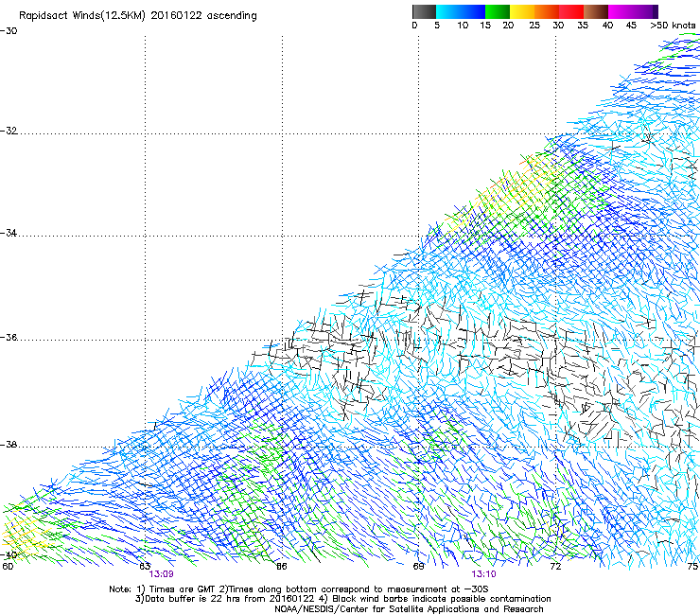700x615 pixels.
Task: Click the latitude label '-38'
Action: (9, 445)
